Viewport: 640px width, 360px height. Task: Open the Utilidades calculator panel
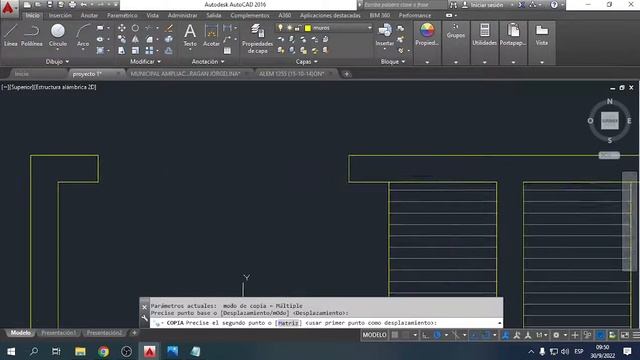click(484, 34)
